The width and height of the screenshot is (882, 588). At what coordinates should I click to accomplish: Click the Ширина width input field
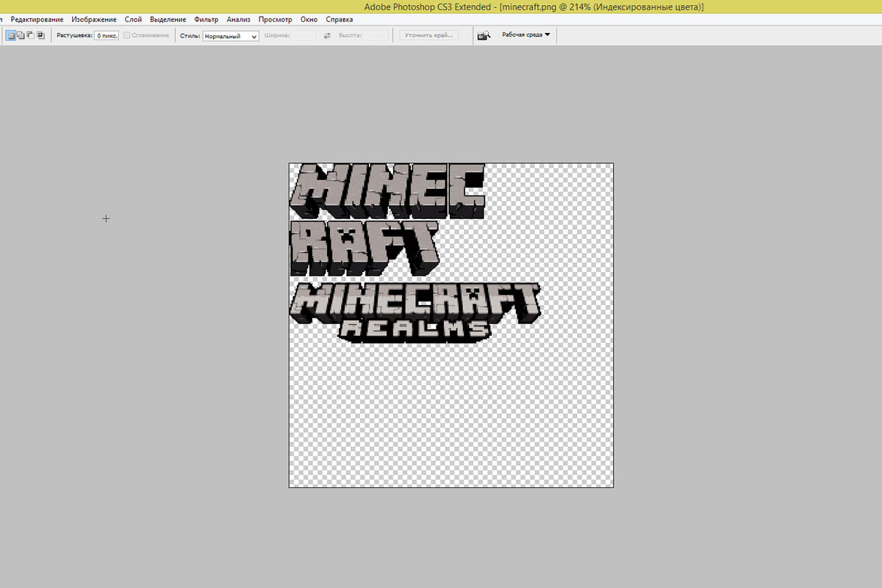click(x=304, y=35)
